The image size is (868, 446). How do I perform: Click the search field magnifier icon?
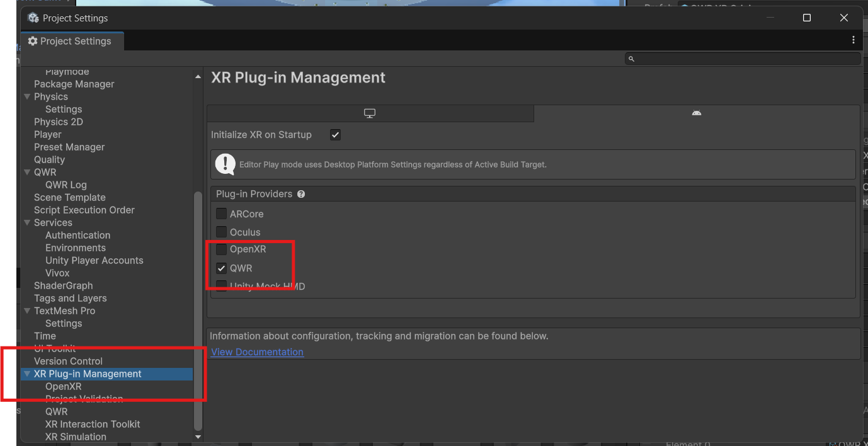point(631,59)
